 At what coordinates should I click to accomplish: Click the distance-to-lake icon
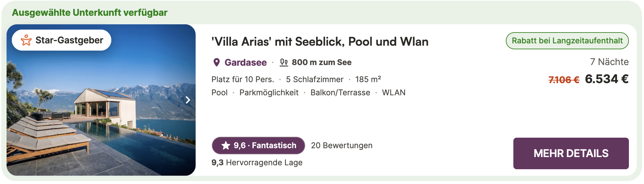pyautogui.click(x=284, y=62)
